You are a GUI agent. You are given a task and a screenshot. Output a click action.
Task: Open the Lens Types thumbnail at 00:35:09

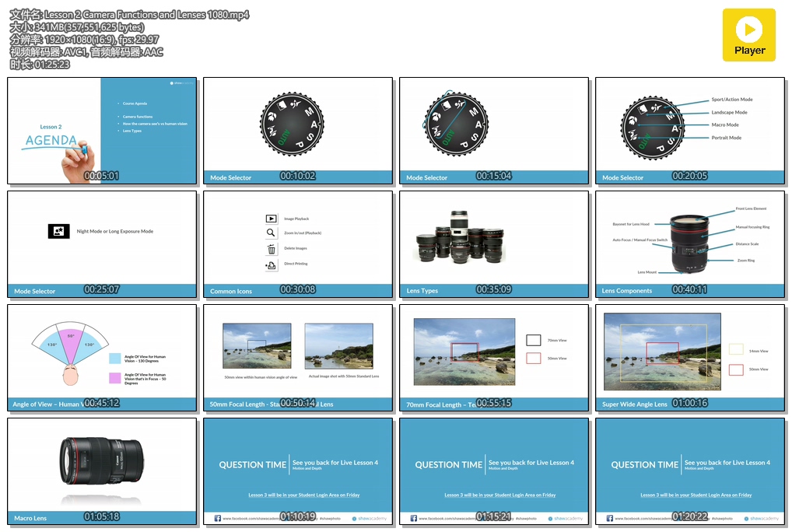tap(494, 244)
